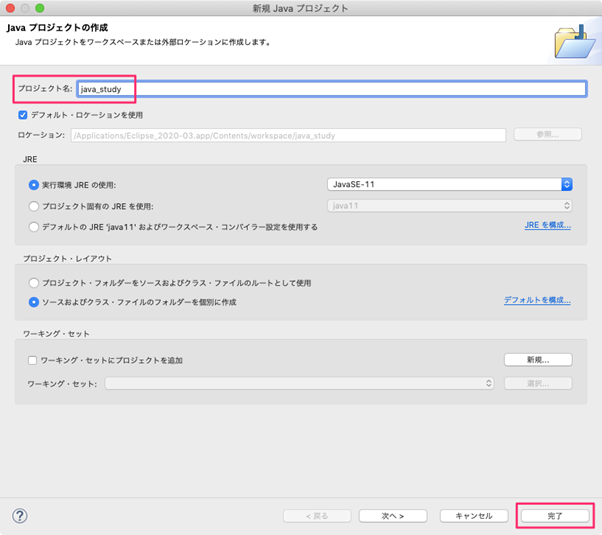Click the 次へ > next button

point(393,516)
